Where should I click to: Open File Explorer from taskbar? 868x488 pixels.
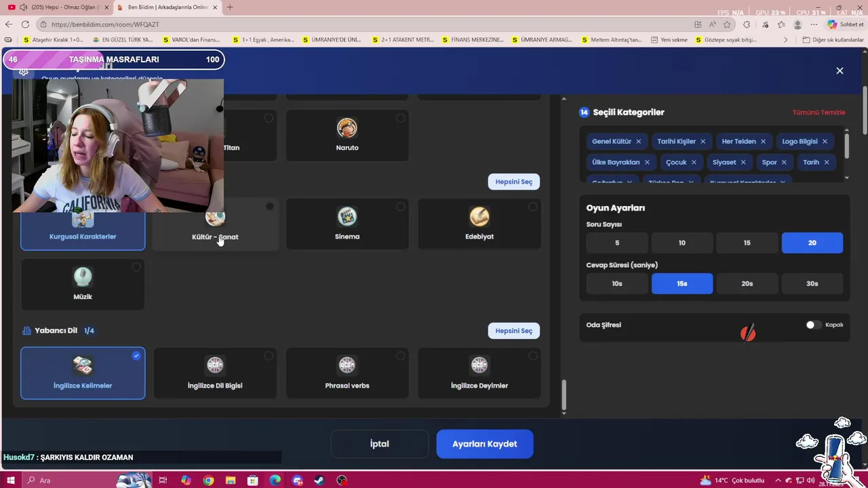tap(231, 481)
